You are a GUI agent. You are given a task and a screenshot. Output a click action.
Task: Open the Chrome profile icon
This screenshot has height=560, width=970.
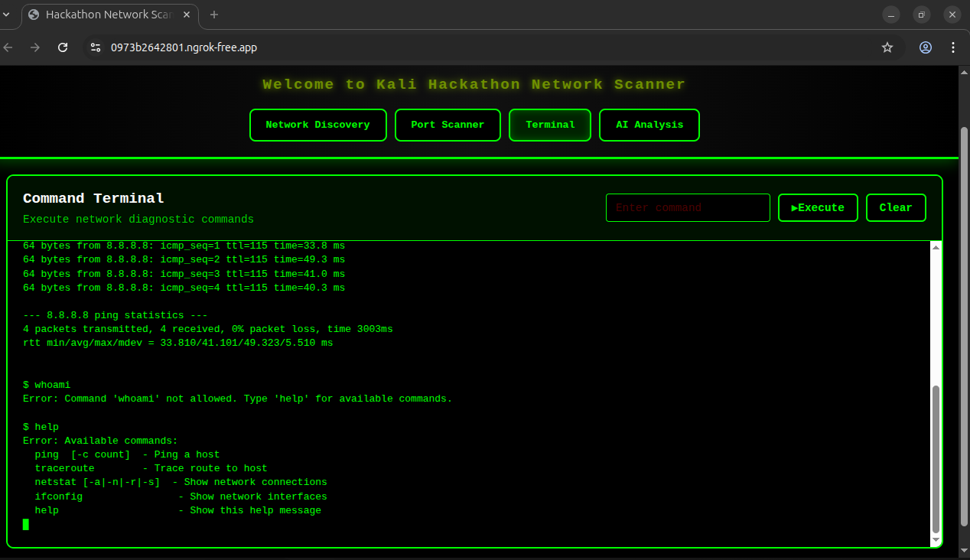926,47
